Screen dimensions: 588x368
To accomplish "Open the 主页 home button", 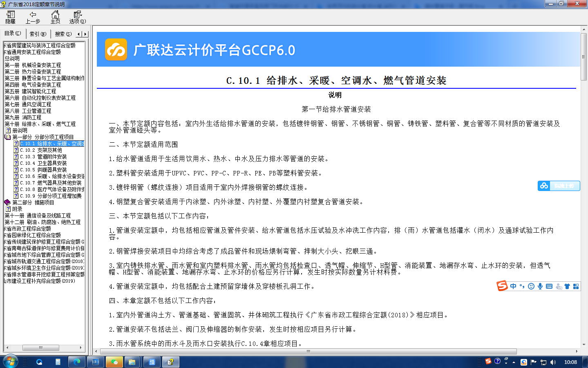I will coord(56,18).
